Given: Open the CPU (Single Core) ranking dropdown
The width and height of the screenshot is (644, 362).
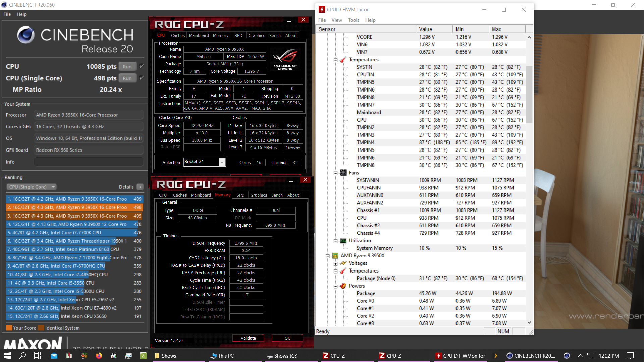Looking at the screenshot, I should (32, 187).
